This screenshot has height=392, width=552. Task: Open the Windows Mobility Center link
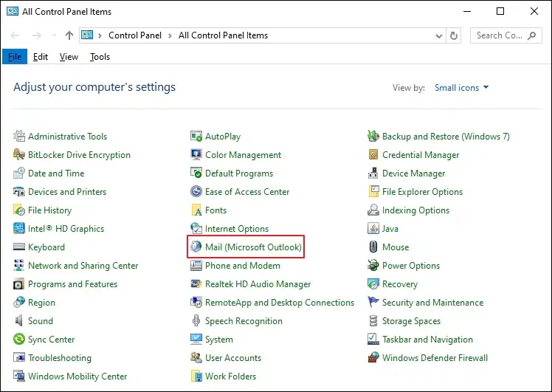(77, 376)
